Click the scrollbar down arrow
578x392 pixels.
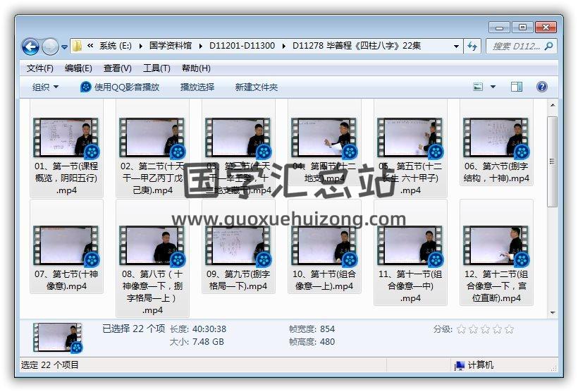[x=552, y=313]
